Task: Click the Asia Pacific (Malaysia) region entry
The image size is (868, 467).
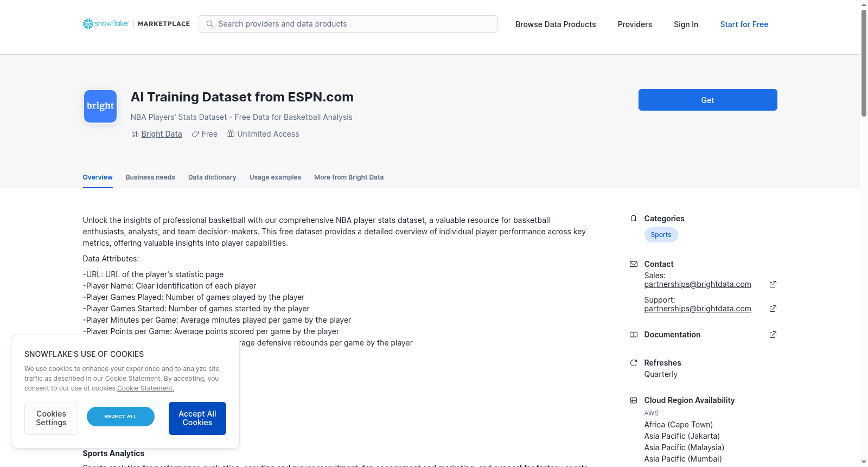Action: pos(684,447)
